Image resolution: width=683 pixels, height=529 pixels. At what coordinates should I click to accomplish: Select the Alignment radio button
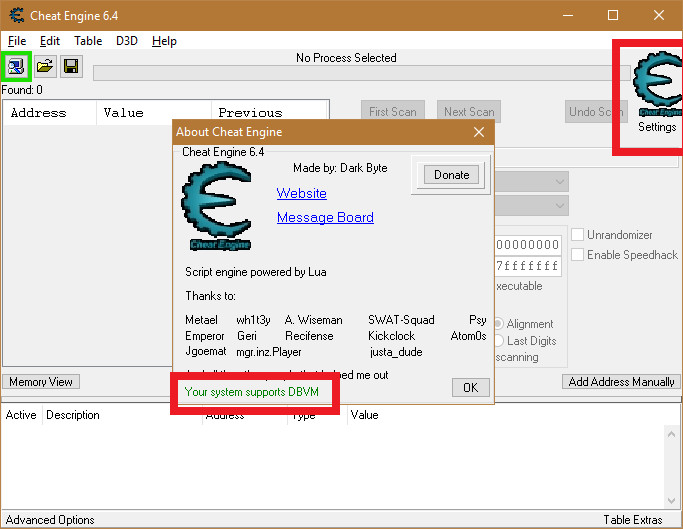(x=499, y=324)
